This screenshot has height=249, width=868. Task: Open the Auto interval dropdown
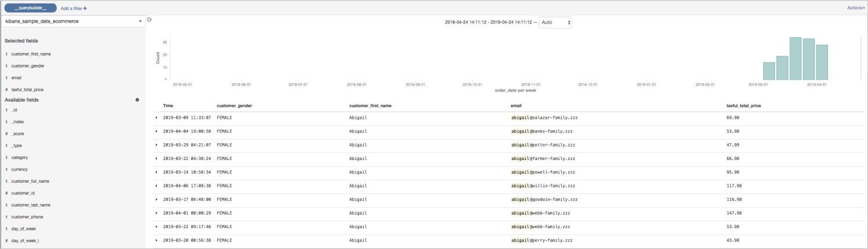(555, 22)
